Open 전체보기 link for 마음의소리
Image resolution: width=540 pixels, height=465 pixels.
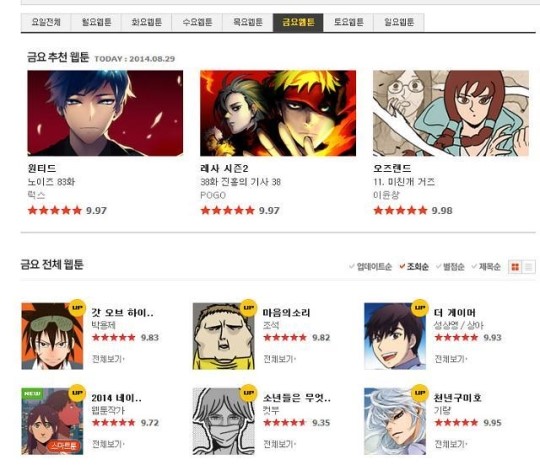point(280,359)
